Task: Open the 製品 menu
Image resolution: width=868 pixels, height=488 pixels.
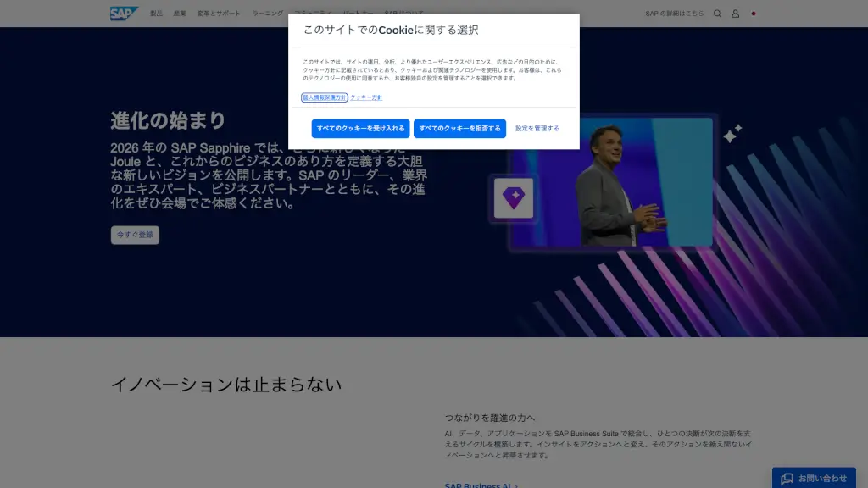Action: click(x=157, y=14)
